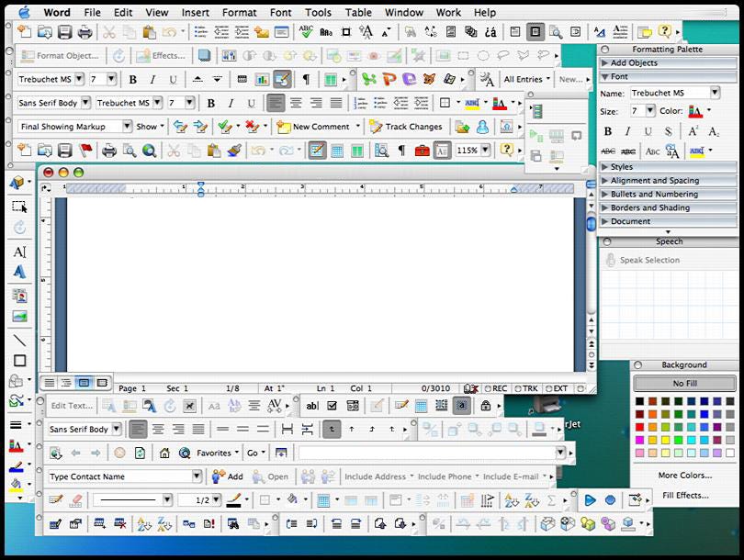Apply Shadow (S icon) in the Formatting Palette
This screenshot has width=744, height=560.
click(x=668, y=131)
